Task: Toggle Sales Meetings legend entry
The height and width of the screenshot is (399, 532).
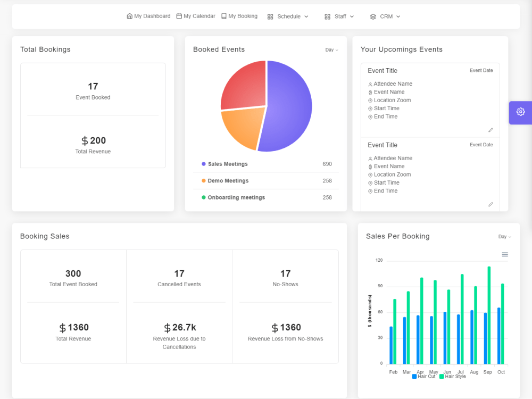Action: click(x=225, y=164)
